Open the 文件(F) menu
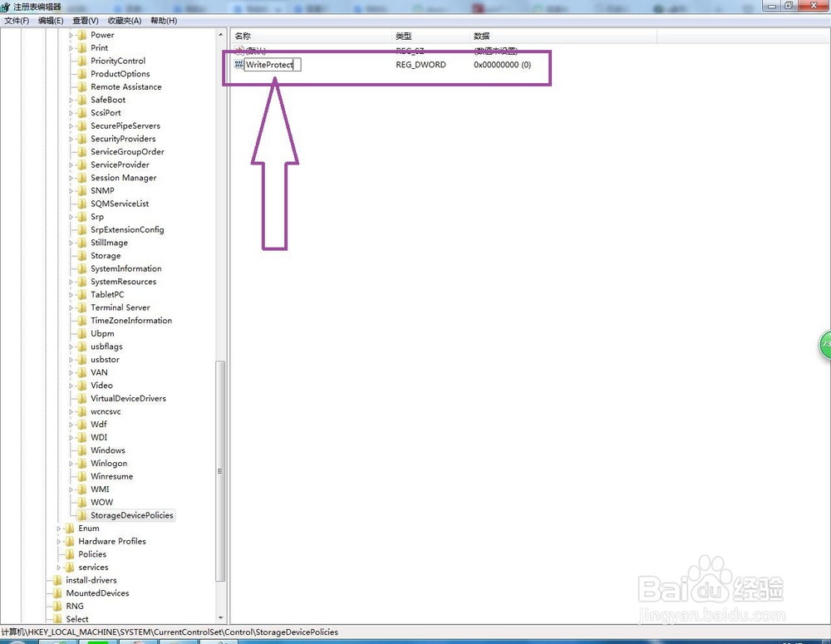This screenshot has width=831, height=644. [17, 21]
